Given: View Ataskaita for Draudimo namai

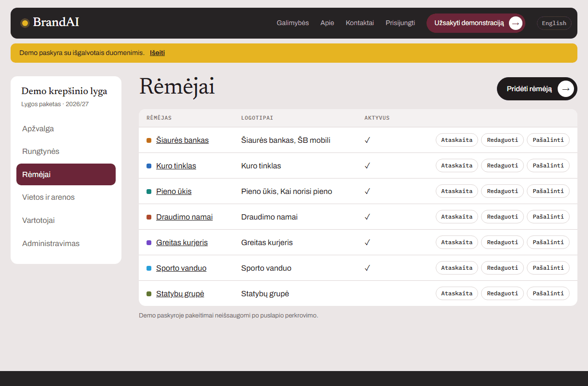Looking at the screenshot, I should pyautogui.click(x=457, y=217).
